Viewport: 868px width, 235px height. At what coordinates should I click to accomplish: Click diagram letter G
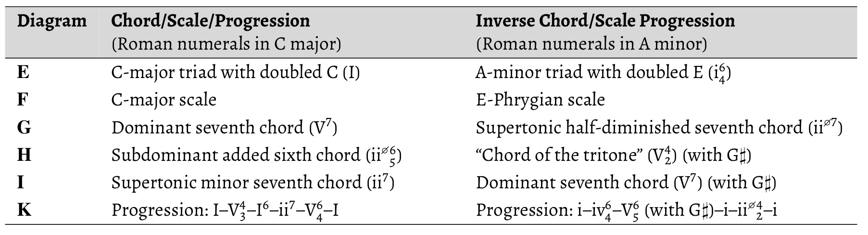click(24, 128)
